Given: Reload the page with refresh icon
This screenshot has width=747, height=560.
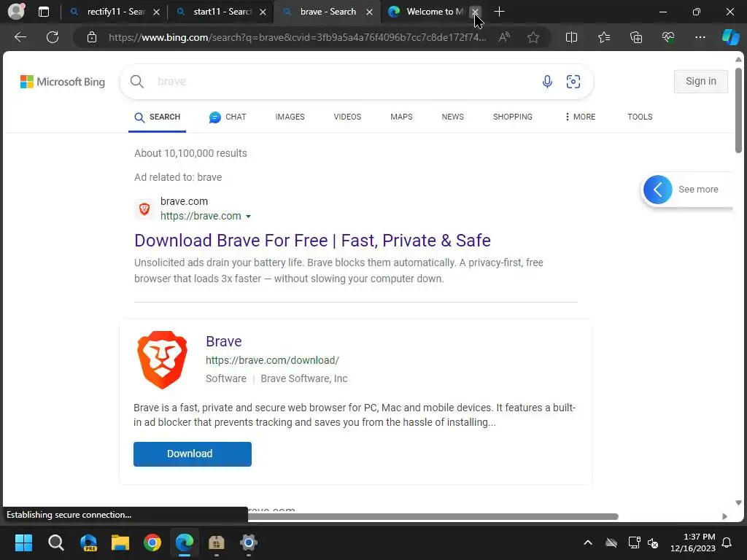Looking at the screenshot, I should coord(53,37).
